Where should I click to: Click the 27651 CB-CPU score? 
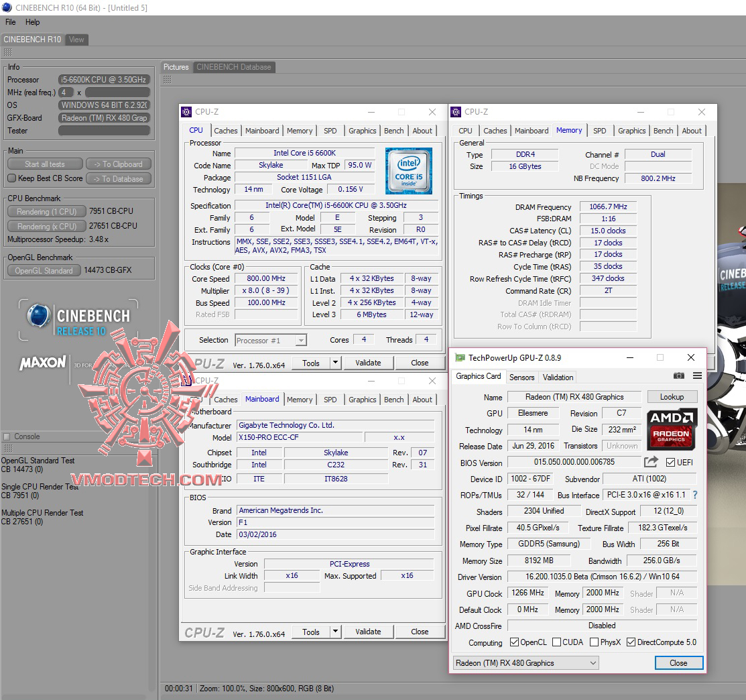(x=113, y=225)
